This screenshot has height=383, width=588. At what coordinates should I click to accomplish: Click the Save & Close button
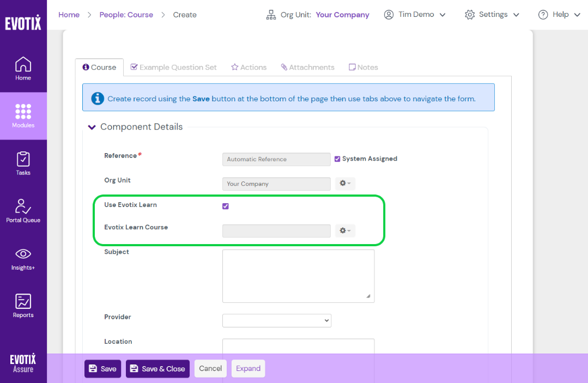pyautogui.click(x=157, y=368)
